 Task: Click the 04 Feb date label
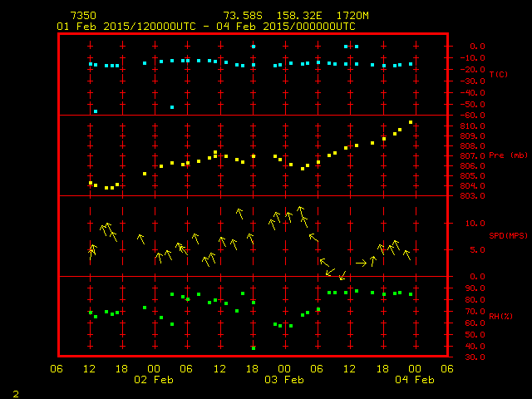tap(414, 379)
